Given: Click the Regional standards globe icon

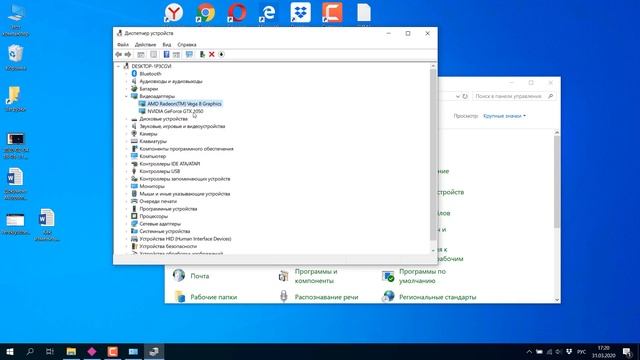Looking at the screenshot, I should point(388,296).
